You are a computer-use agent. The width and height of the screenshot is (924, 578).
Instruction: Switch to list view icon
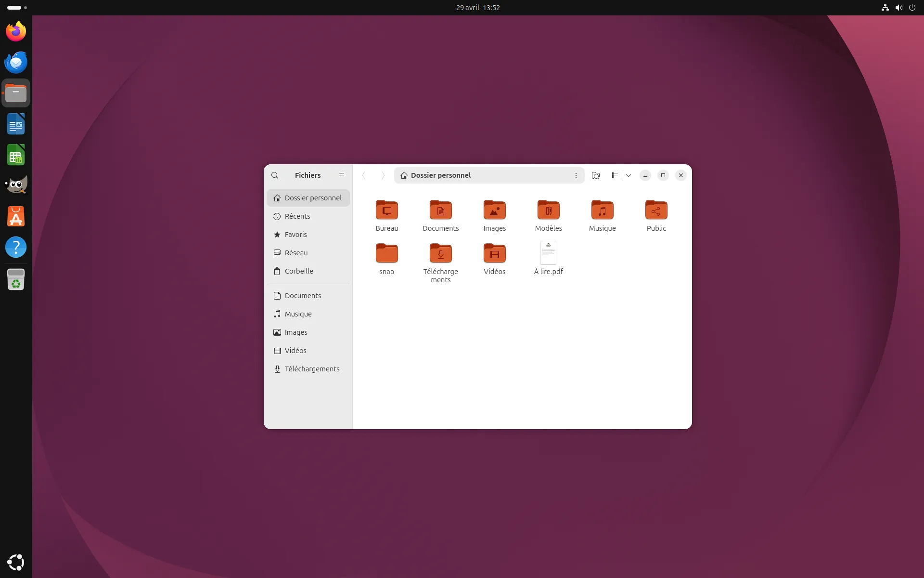(x=615, y=175)
